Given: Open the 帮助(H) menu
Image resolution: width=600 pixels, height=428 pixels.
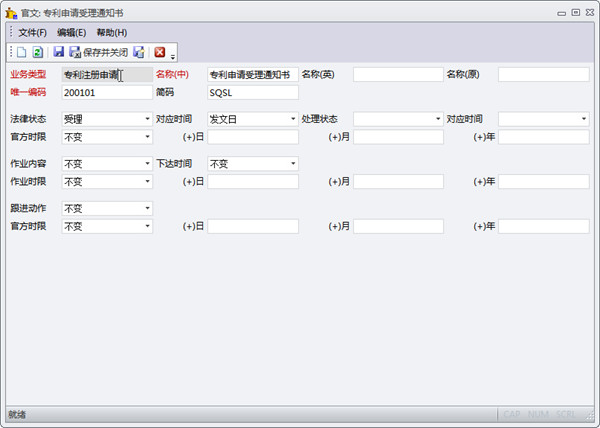Looking at the screenshot, I should pyautogui.click(x=112, y=33).
